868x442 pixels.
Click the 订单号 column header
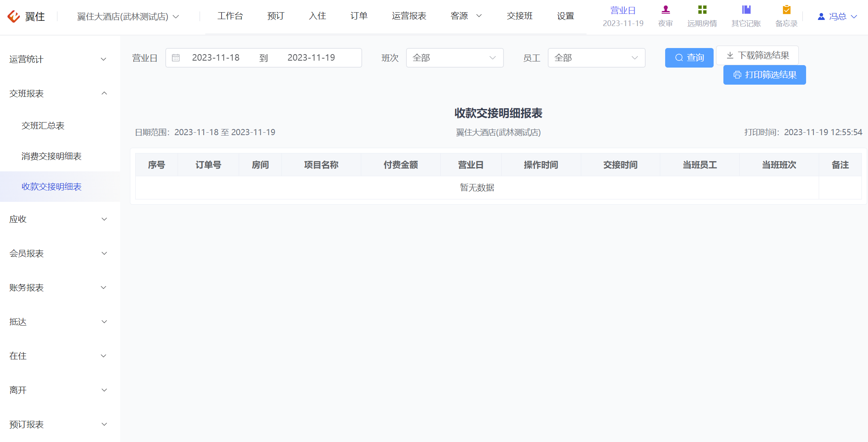pos(208,165)
